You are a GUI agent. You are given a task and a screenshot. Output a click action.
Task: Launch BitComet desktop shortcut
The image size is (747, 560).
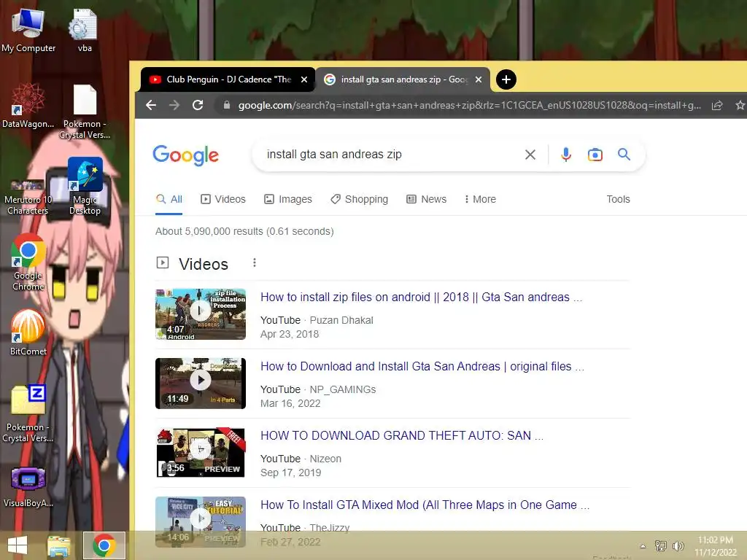point(28,332)
